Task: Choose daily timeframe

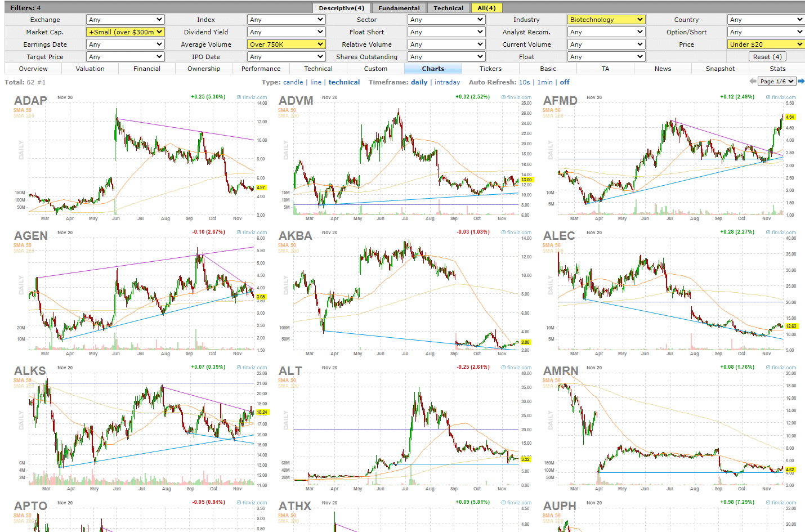Action: click(419, 82)
